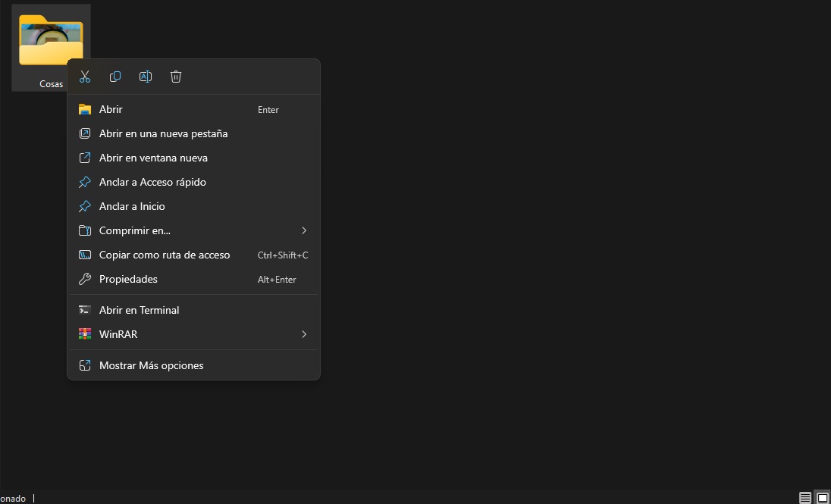Select Mostrar Más opciones
This screenshot has width=831, height=504.
click(x=152, y=365)
